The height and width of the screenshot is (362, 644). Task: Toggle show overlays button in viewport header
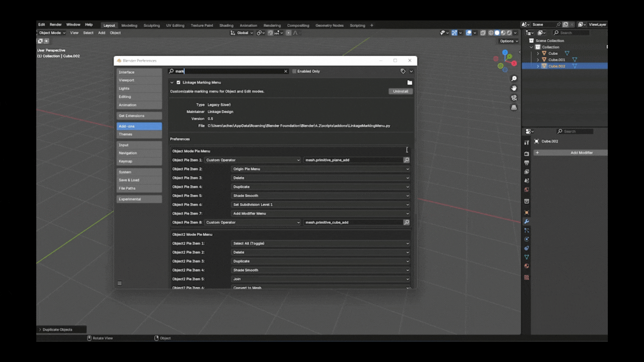469,33
